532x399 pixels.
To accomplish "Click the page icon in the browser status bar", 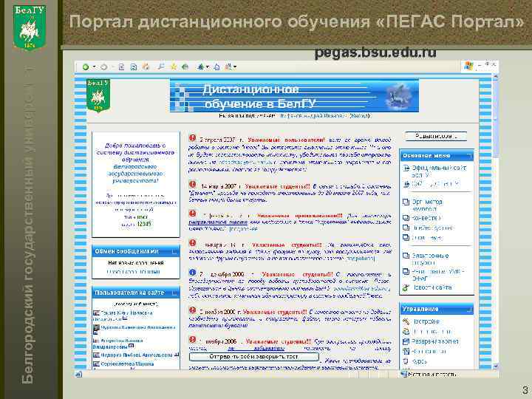I will click(x=79, y=374).
